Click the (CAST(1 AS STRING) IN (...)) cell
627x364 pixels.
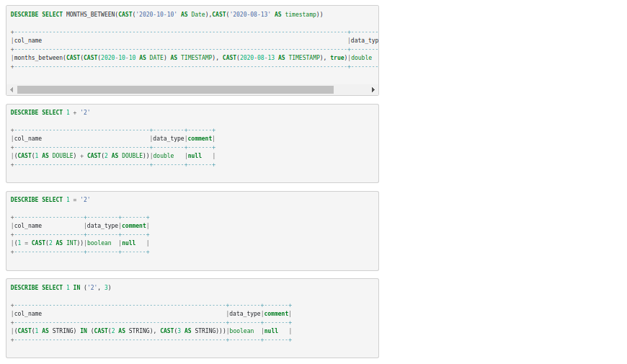(120, 331)
